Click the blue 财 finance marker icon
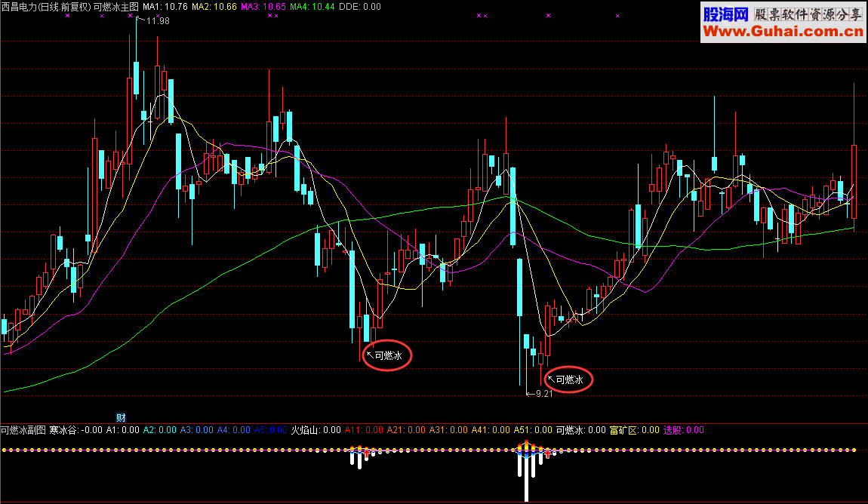This screenshot has width=868, height=504. 121,418
